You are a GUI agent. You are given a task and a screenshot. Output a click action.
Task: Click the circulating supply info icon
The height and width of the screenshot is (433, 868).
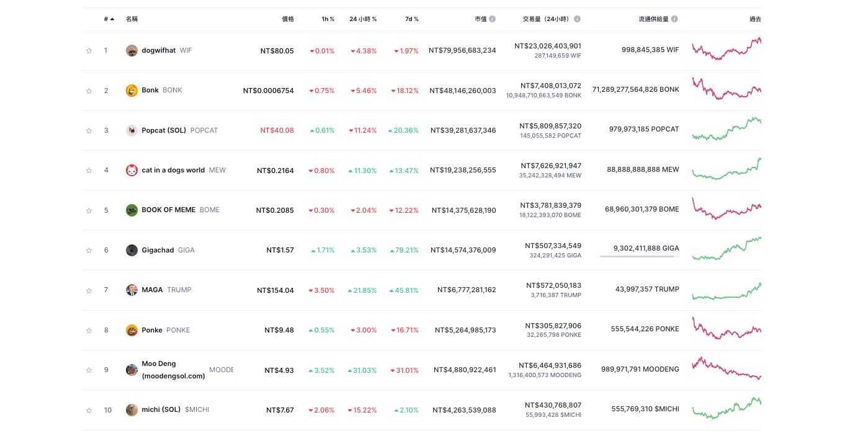pos(674,19)
